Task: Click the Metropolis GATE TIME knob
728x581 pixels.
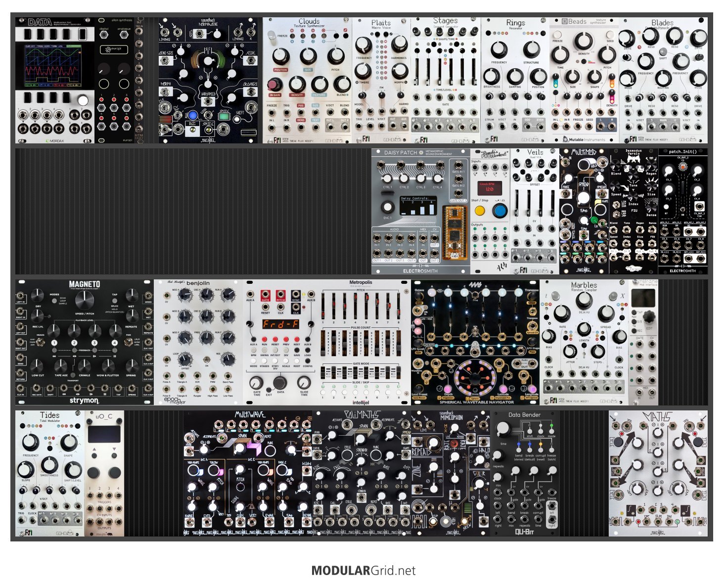Action: [257, 382]
